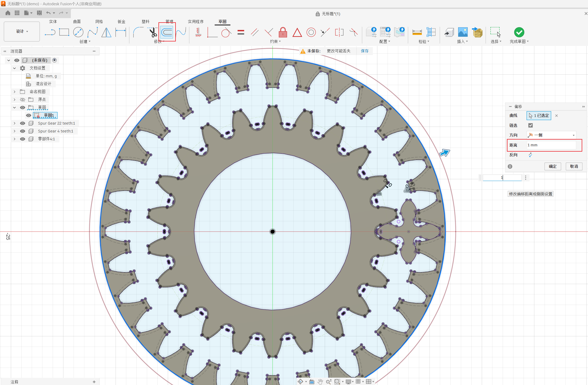588x385 pixels.
Task: Open the 设计 workspace dropdown
Action: 22,31
